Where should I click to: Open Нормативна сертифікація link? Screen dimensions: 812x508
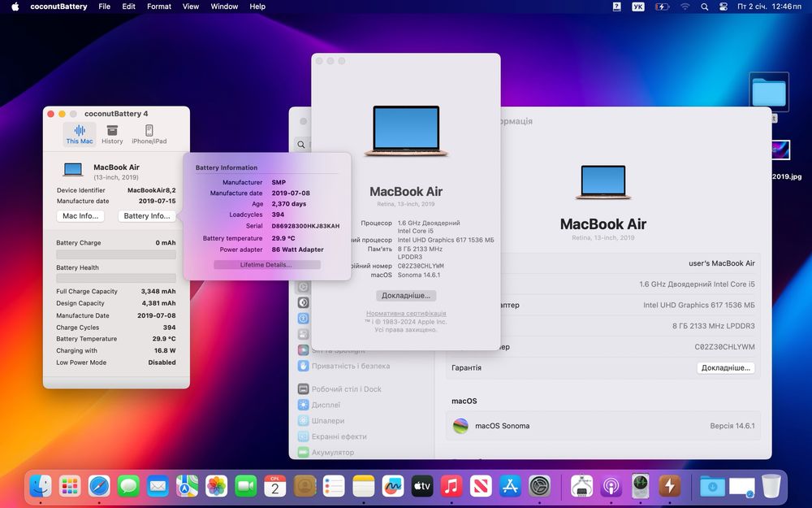(406, 313)
